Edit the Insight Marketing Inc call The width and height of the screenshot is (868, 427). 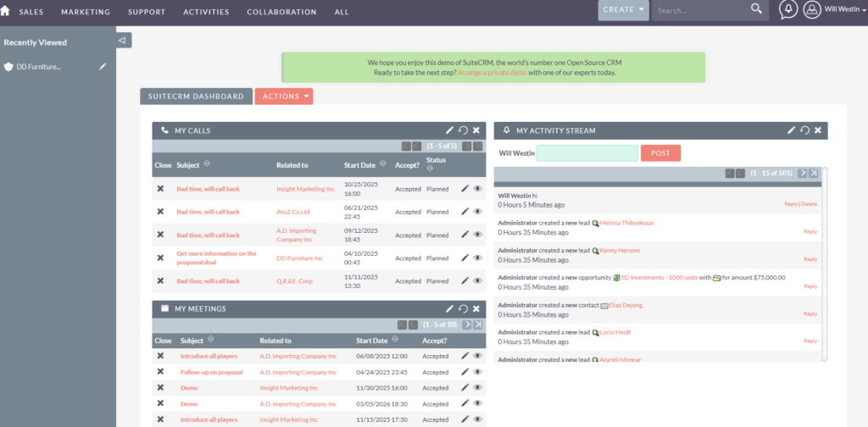[x=465, y=189]
